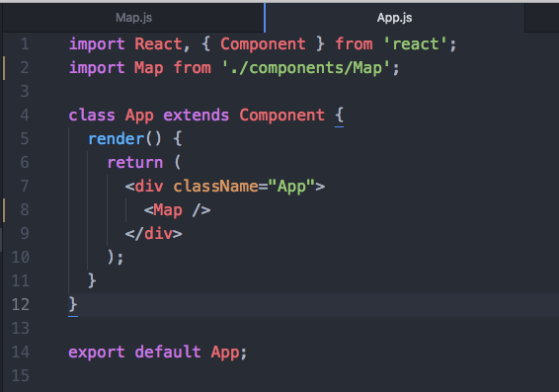This screenshot has width=559, height=392.
Task: Switch to the Map.js tab
Action: (133, 18)
